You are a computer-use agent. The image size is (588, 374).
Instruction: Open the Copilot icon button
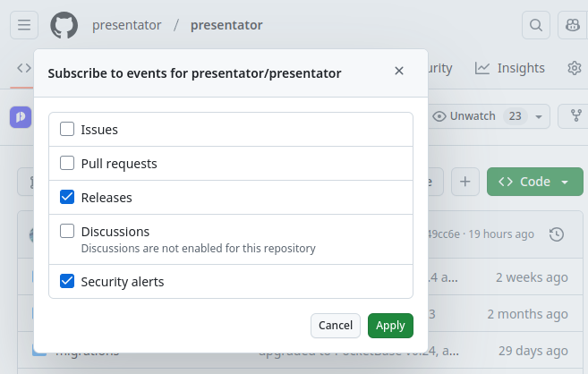click(x=572, y=25)
